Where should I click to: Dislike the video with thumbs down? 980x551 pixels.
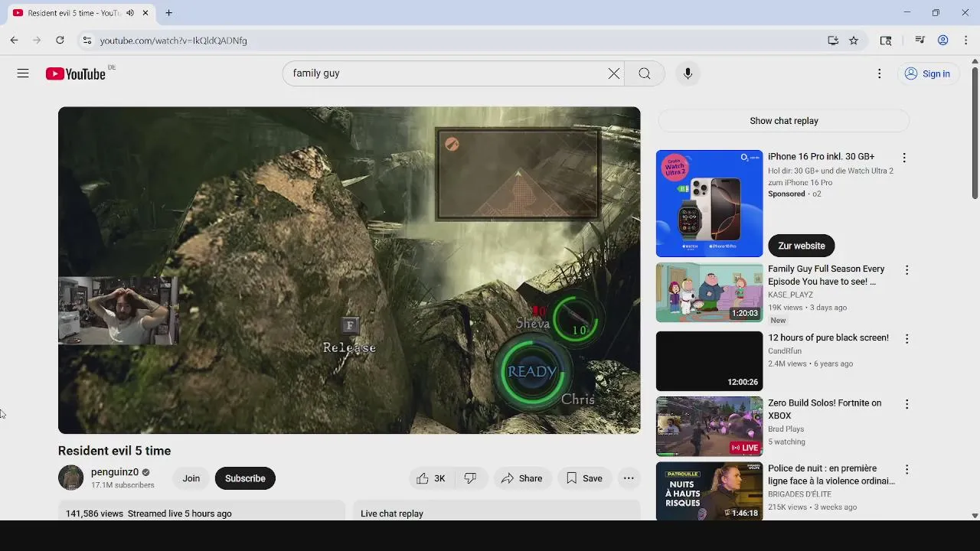(x=470, y=478)
